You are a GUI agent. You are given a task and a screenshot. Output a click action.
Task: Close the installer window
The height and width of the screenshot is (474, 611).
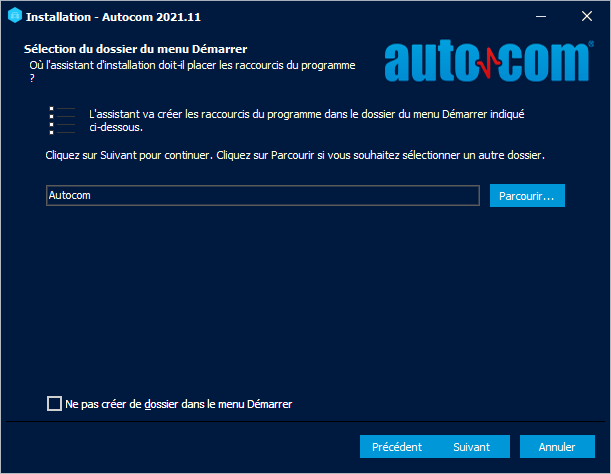point(587,16)
